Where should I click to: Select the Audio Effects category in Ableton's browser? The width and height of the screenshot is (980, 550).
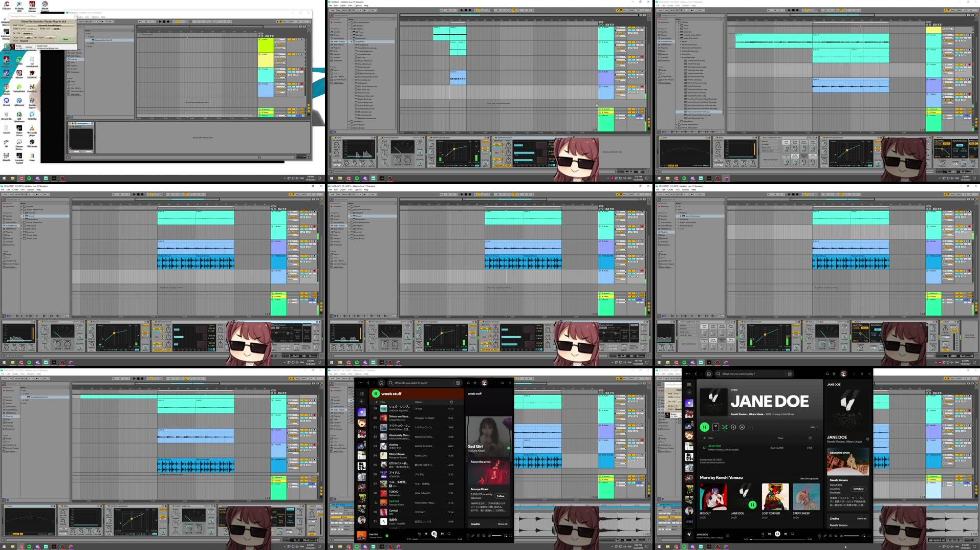click(335, 41)
